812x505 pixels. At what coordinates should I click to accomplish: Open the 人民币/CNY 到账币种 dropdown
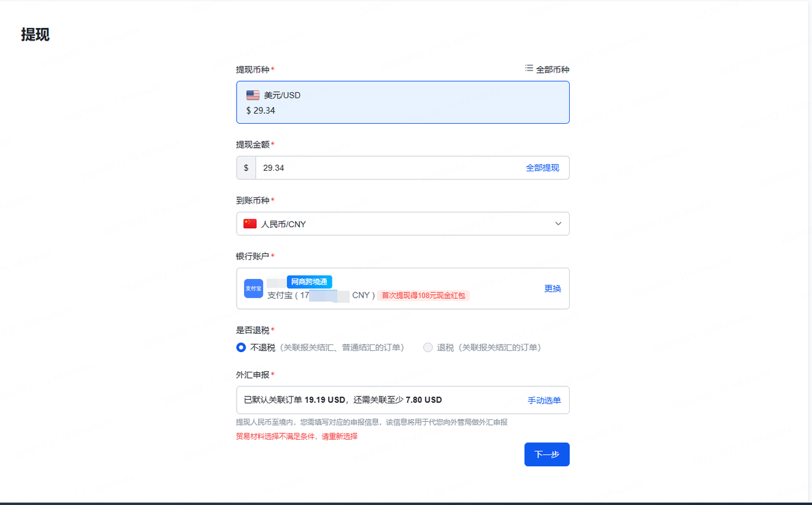(402, 224)
